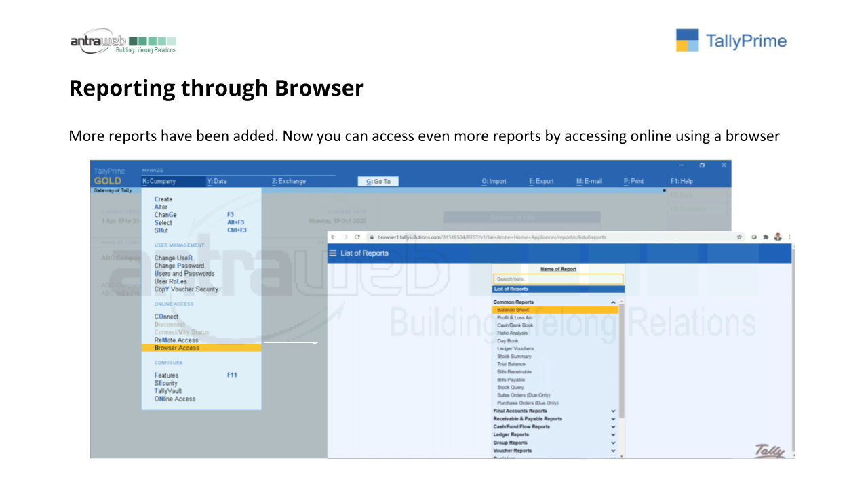Open the Stock Summary report
The width and height of the screenshot is (868, 488).
[514, 357]
